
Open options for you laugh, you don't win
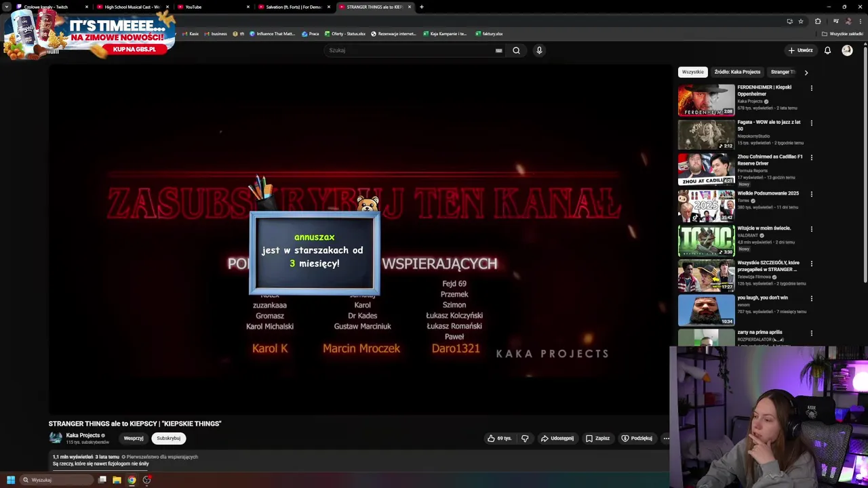[x=811, y=298]
